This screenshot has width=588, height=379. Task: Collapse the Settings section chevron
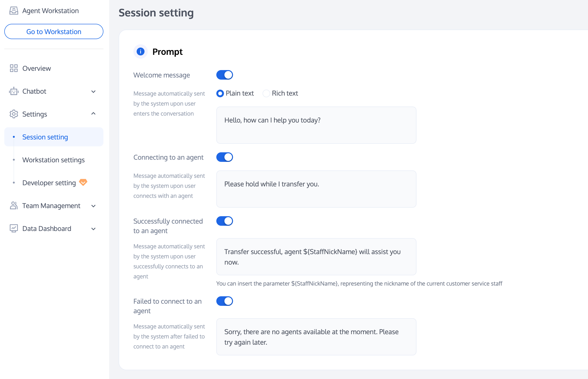93,114
